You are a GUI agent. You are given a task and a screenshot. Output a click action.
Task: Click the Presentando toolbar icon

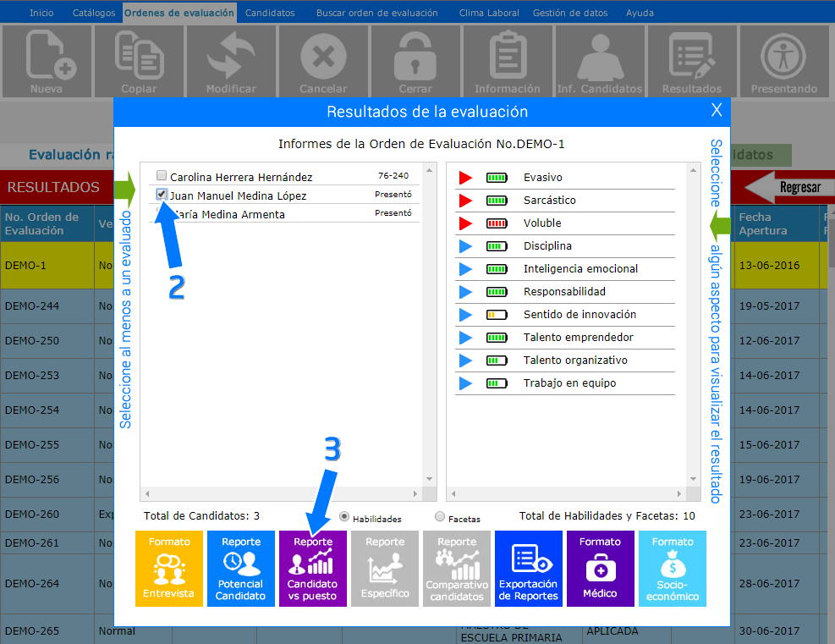point(784,61)
